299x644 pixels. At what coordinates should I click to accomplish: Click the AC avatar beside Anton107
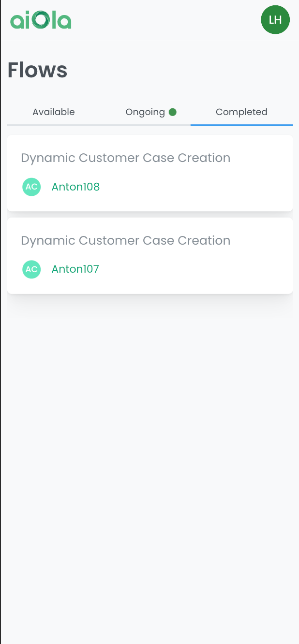click(31, 269)
